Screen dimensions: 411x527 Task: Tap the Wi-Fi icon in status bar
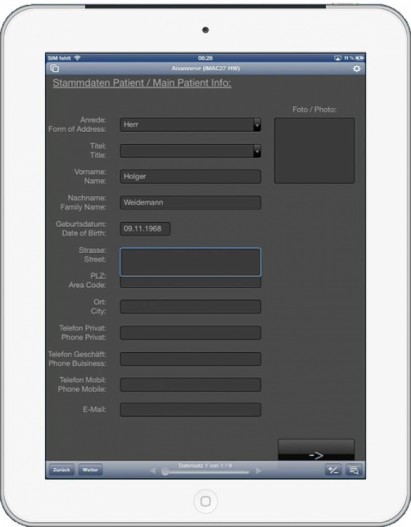(x=77, y=58)
